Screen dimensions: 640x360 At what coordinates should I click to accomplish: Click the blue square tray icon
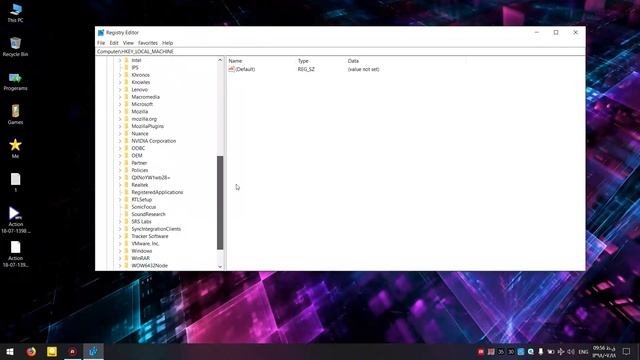[x=521, y=352]
